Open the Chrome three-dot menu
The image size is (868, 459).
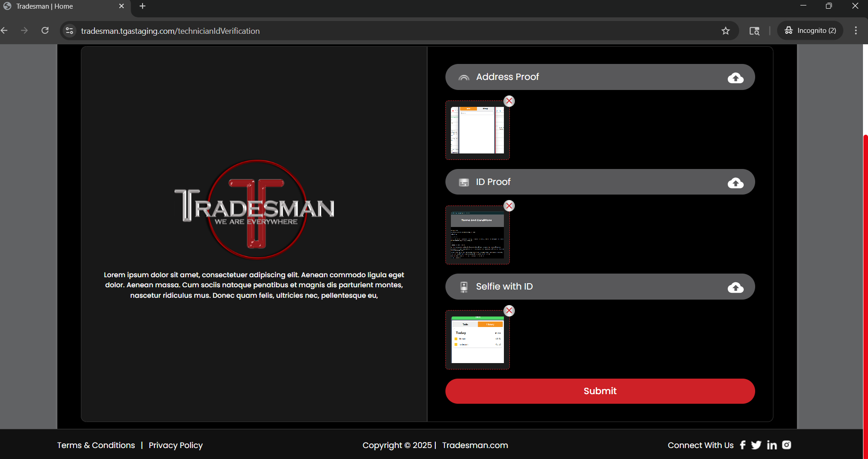pos(856,31)
